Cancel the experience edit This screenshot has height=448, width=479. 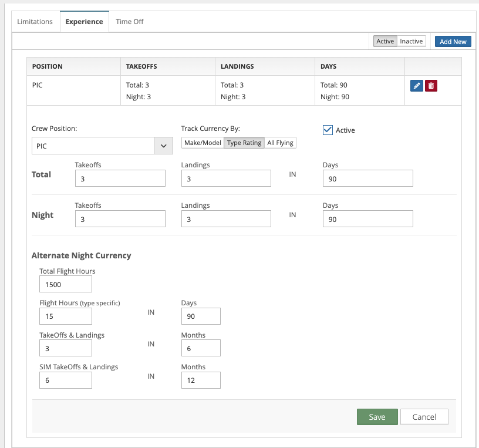click(x=424, y=417)
